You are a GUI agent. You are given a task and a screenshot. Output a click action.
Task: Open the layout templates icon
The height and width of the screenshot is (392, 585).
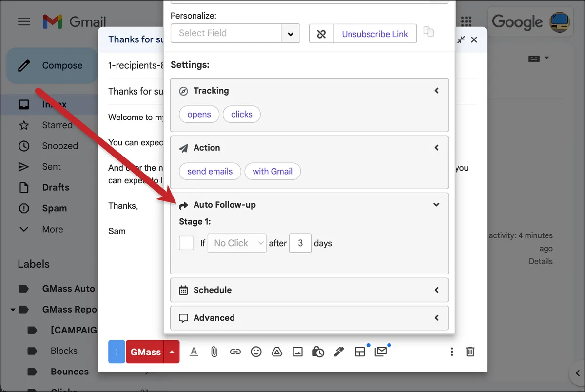(x=360, y=352)
